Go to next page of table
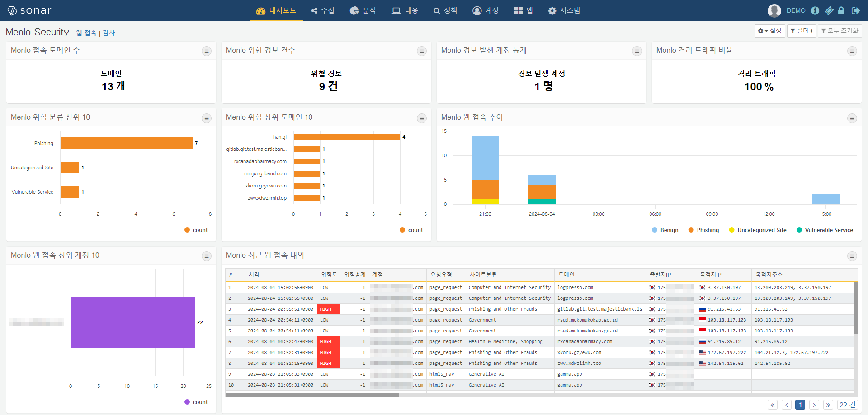This screenshot has height=415, width=868. [814, 405]
